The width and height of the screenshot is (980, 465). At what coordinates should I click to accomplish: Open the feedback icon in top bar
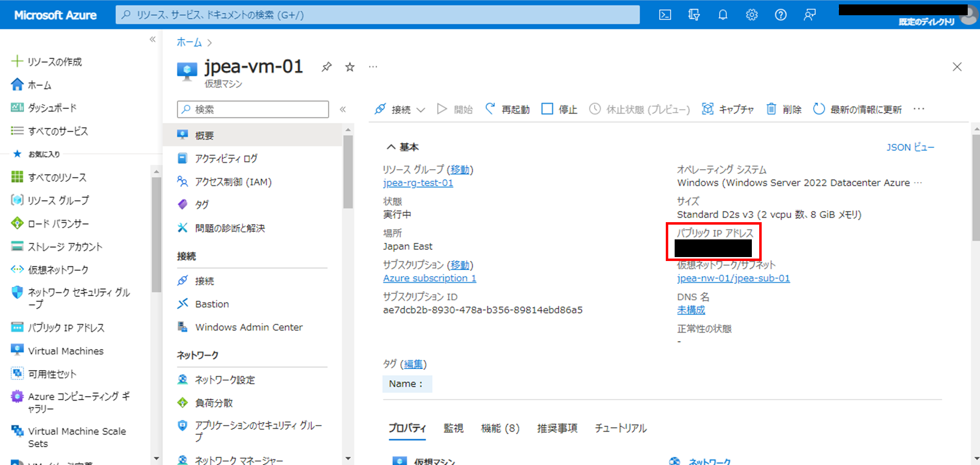pos(810,15)
